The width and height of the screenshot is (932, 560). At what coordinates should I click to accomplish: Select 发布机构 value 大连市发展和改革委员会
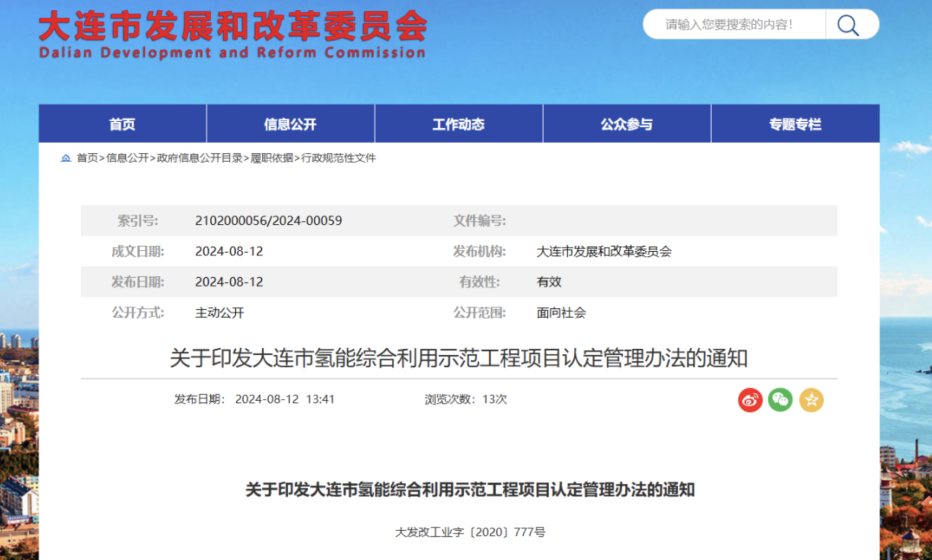coord(604,251)
